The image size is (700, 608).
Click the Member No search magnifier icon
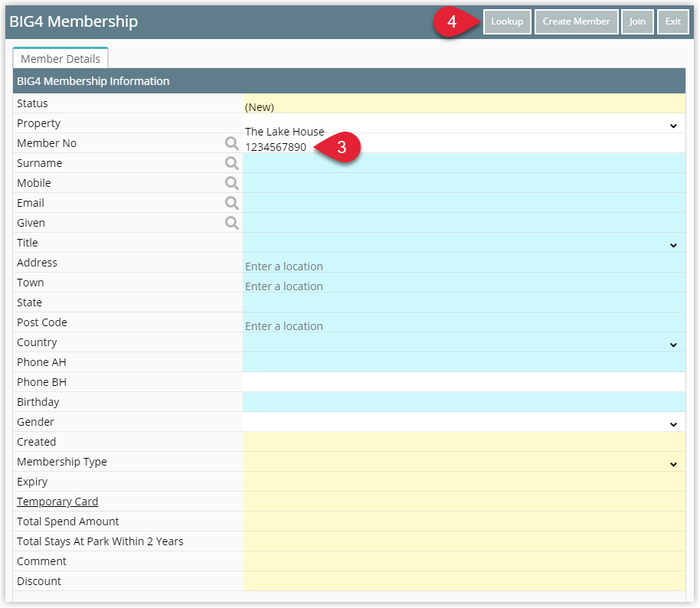(231, 143)
